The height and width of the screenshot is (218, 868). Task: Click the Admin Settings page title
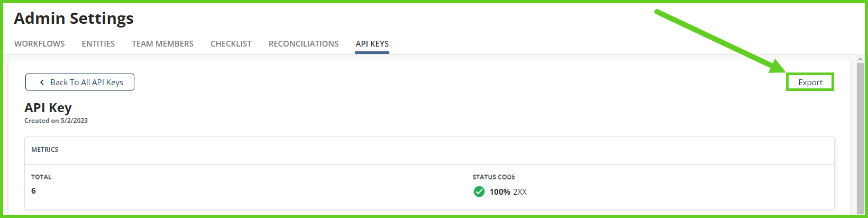click(74, 19)
